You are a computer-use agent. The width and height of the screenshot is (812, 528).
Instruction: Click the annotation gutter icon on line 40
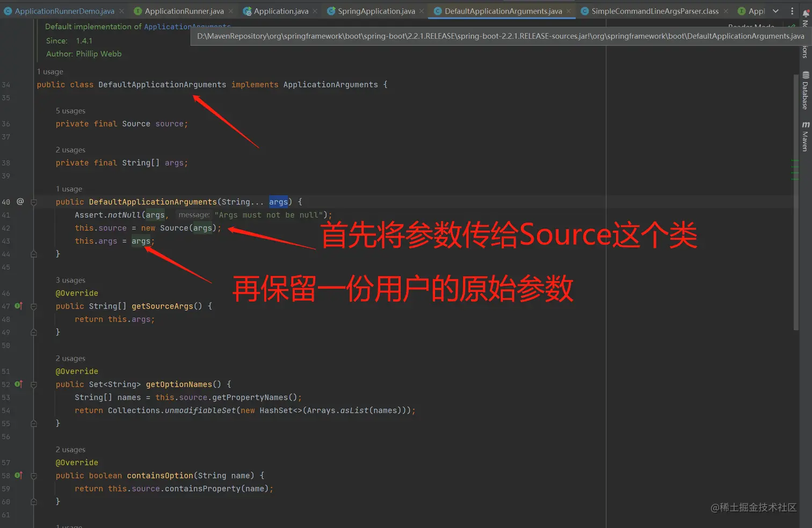tap(20, 201)
